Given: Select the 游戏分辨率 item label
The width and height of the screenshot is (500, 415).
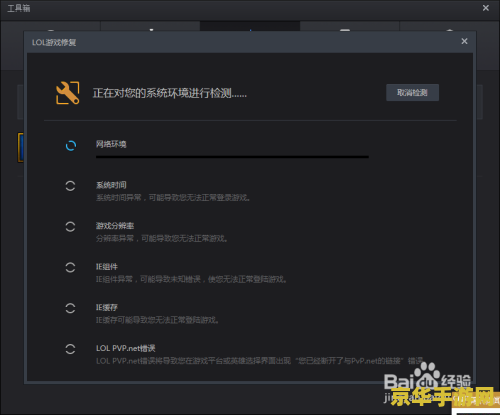Looking at the screenshot, I should coord(115,226).
